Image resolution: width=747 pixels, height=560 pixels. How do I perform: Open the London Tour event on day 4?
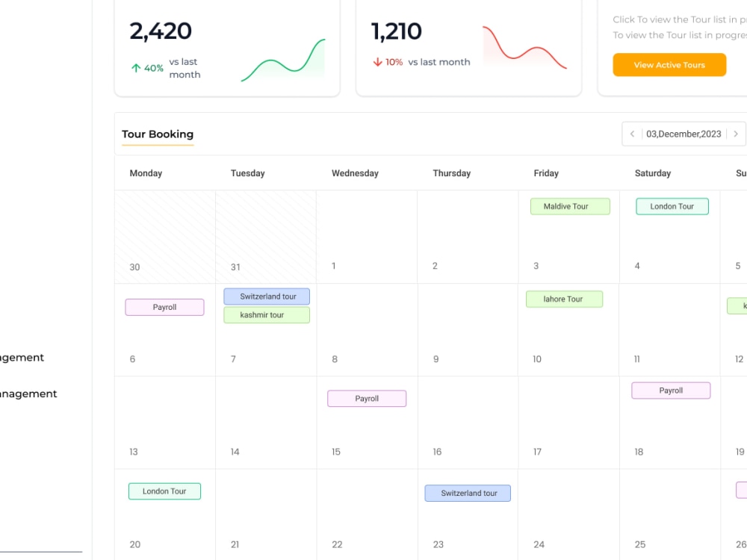672,206
